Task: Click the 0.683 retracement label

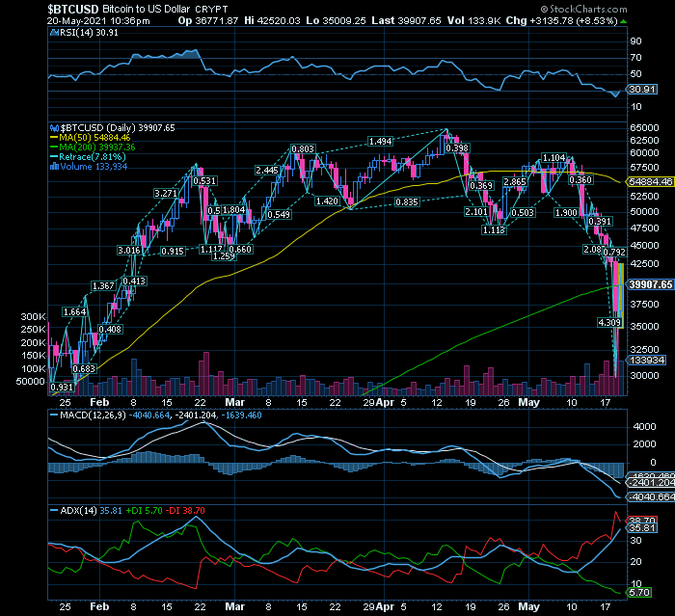Action: pyautogui.click(x=84, y=369)
